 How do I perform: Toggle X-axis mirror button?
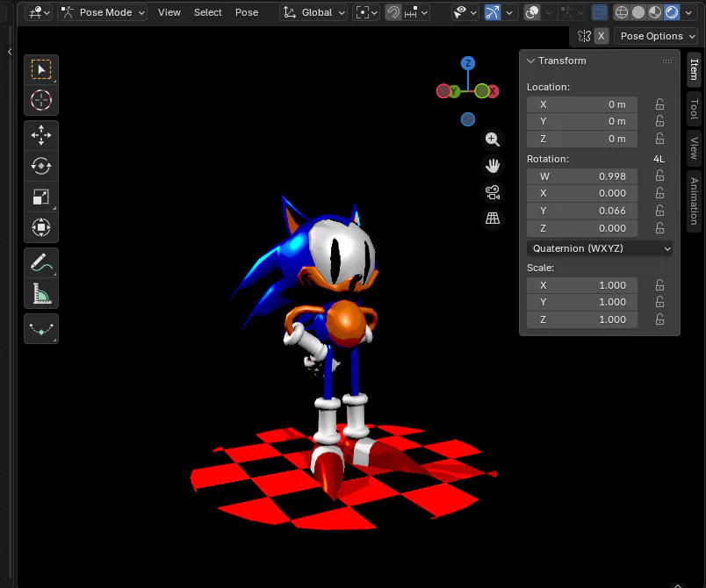click(x=602, y=36)
